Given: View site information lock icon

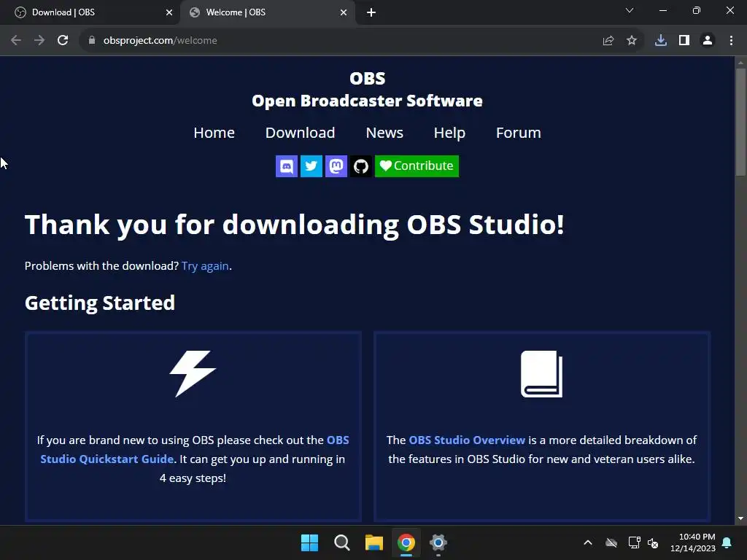Looking at the screenshot, I should pos(92,41).
